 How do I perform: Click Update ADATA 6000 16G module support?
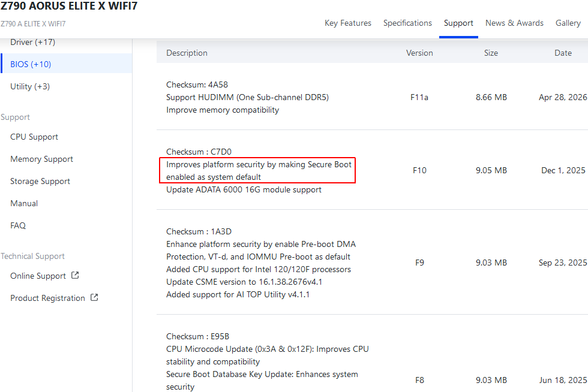tap(244, 189)
